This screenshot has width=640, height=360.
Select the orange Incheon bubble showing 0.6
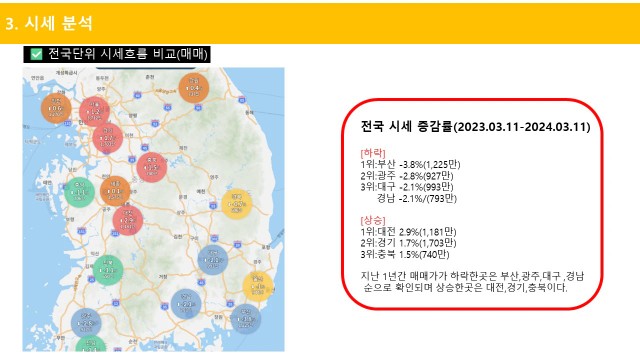[56, 109]
